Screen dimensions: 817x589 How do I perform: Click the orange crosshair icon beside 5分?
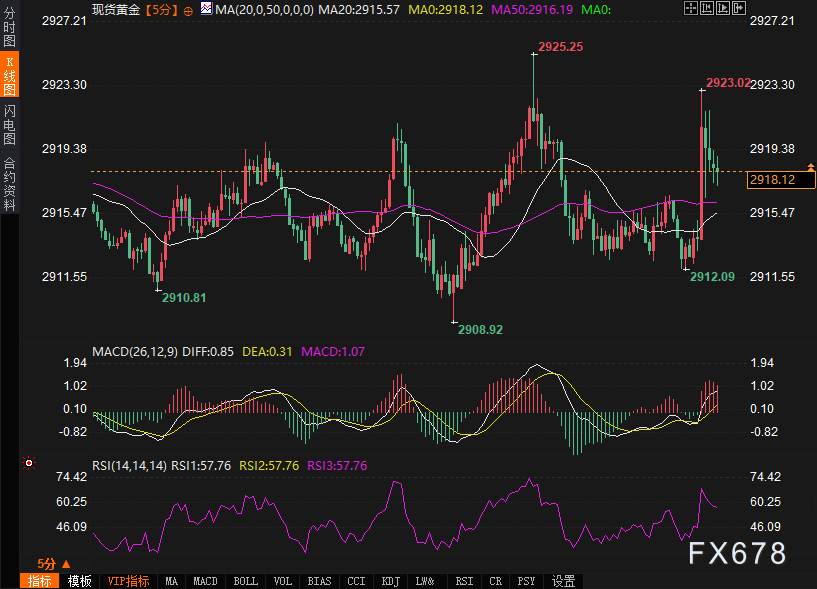click(x=189, y=10)
